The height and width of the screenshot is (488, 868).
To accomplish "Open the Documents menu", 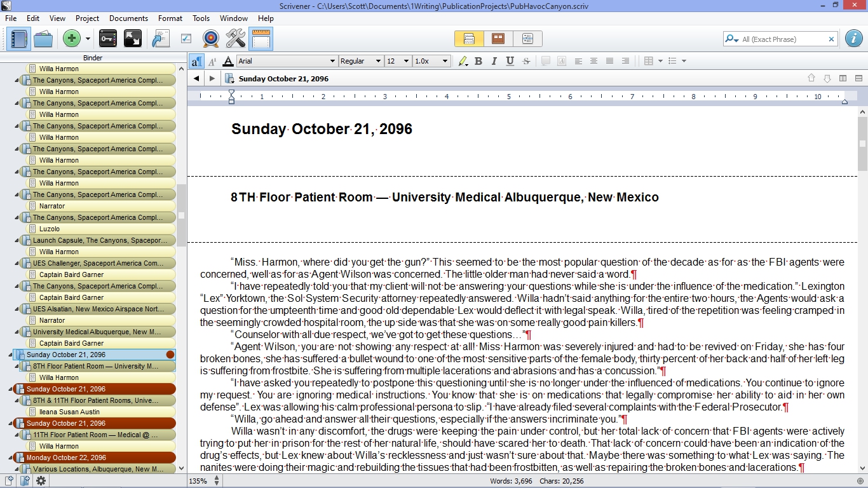I will pos(128,18).
